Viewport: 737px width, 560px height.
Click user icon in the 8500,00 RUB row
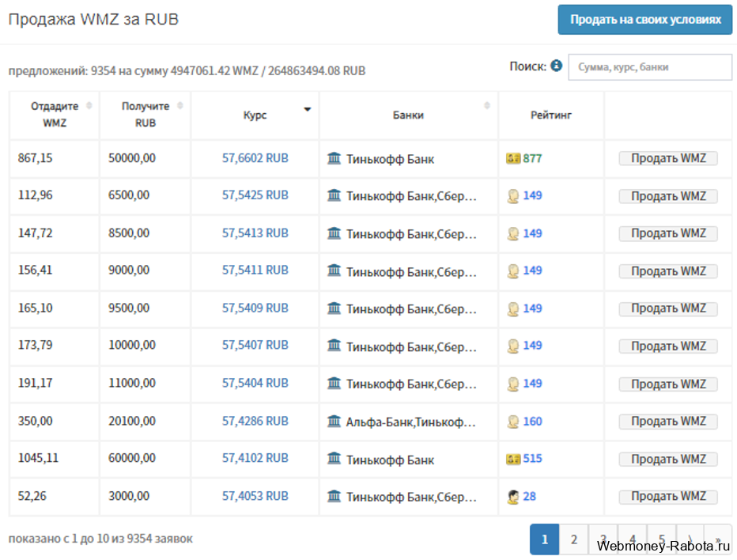[x=512, y=233]
